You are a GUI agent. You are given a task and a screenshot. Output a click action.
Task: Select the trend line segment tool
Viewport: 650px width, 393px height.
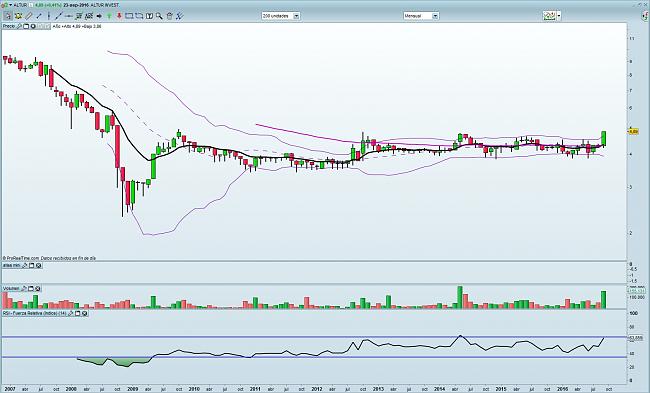(39, 16)
